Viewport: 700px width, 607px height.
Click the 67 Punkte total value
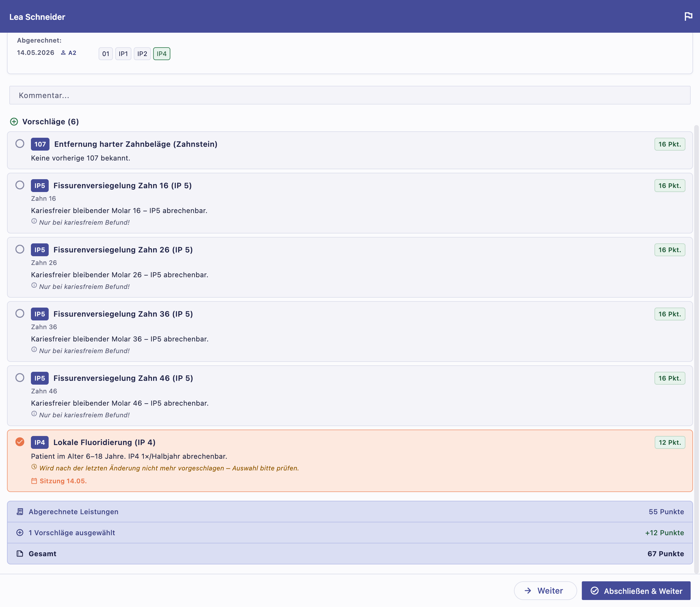(x=666, y=554)
